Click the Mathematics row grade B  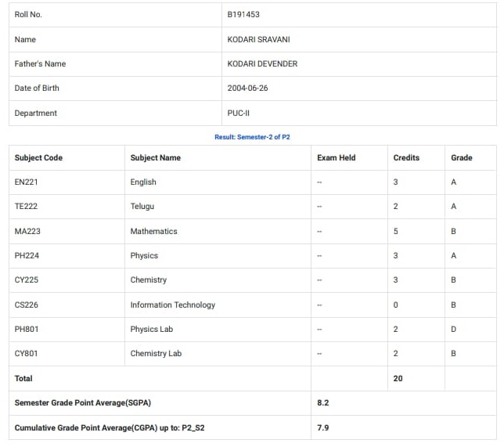pos(453,232)
